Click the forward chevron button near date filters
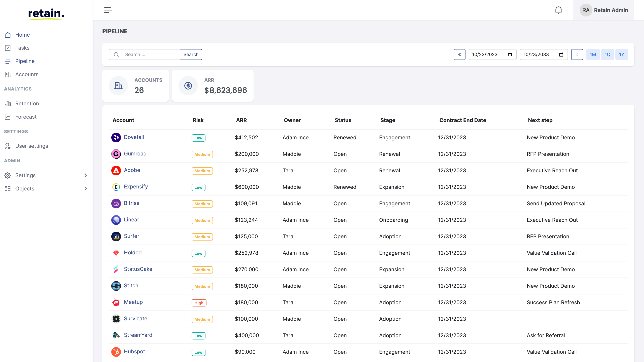The image size is (644, 362). coord(577,54)
